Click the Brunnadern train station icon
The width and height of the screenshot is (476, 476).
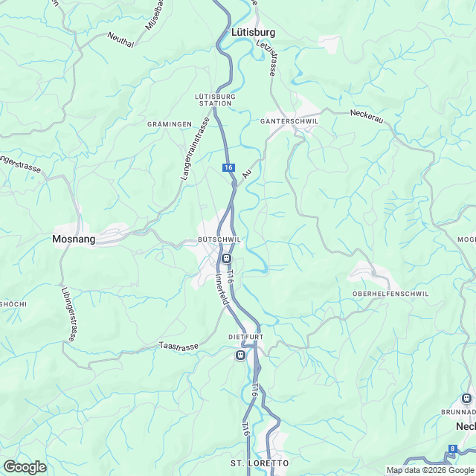point(466,399)
